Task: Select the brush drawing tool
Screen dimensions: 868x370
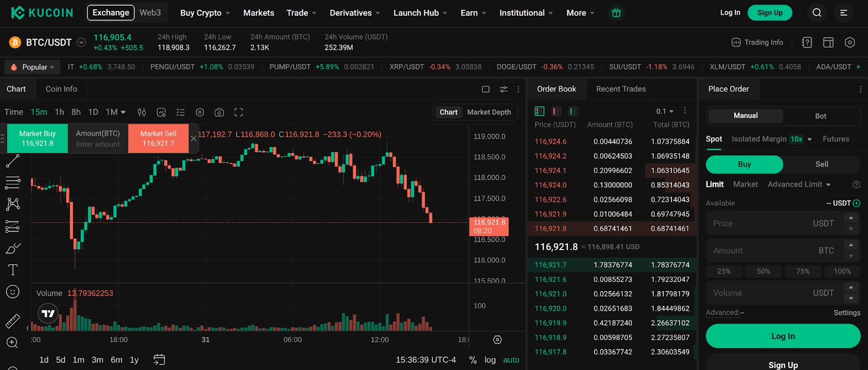Action: [12, 248]
